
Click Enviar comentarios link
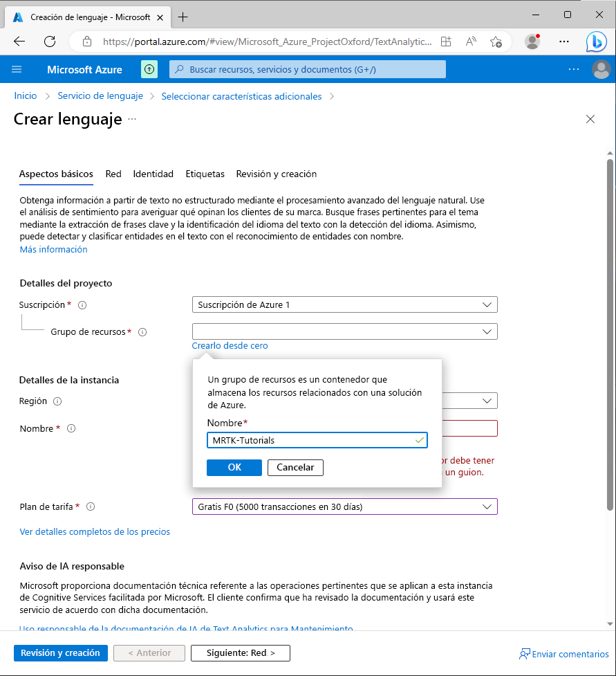(x=570, y=655)
